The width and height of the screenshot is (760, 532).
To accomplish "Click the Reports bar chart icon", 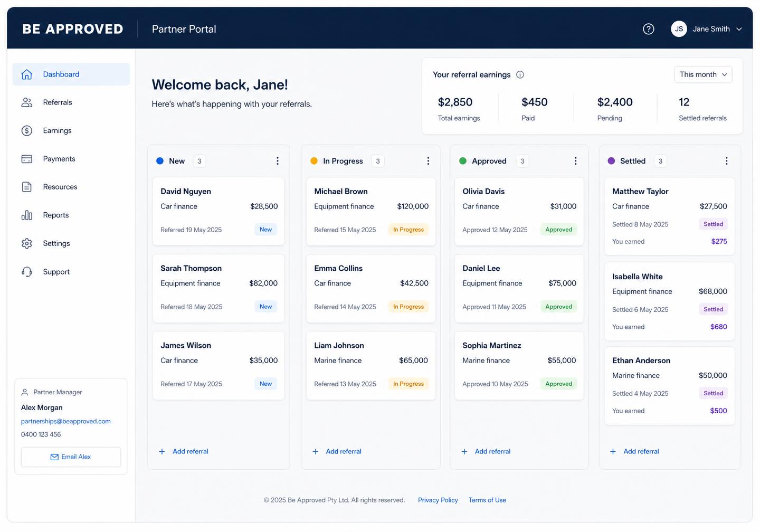I will (x=27, y=215).
